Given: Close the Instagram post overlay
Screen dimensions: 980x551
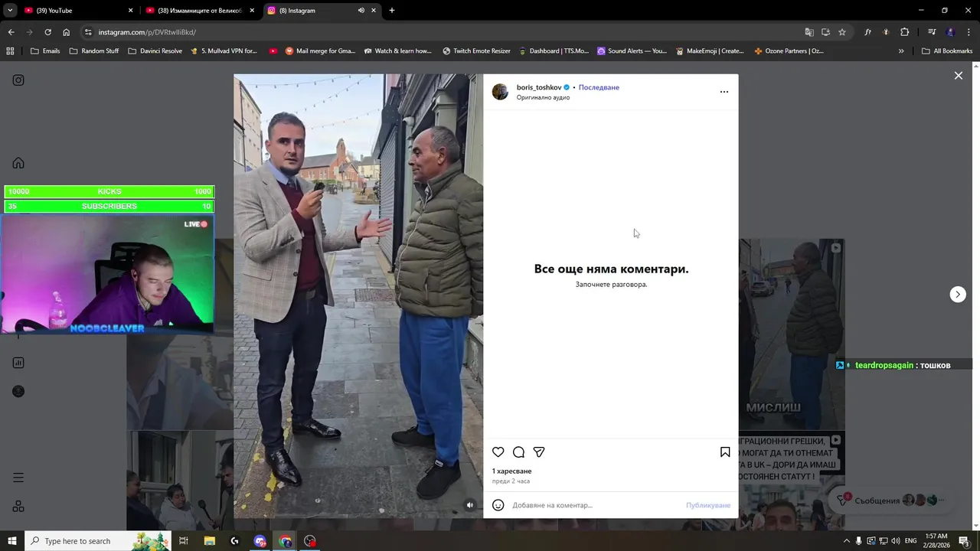Looking at the screenshot, I should pos(958,75).
